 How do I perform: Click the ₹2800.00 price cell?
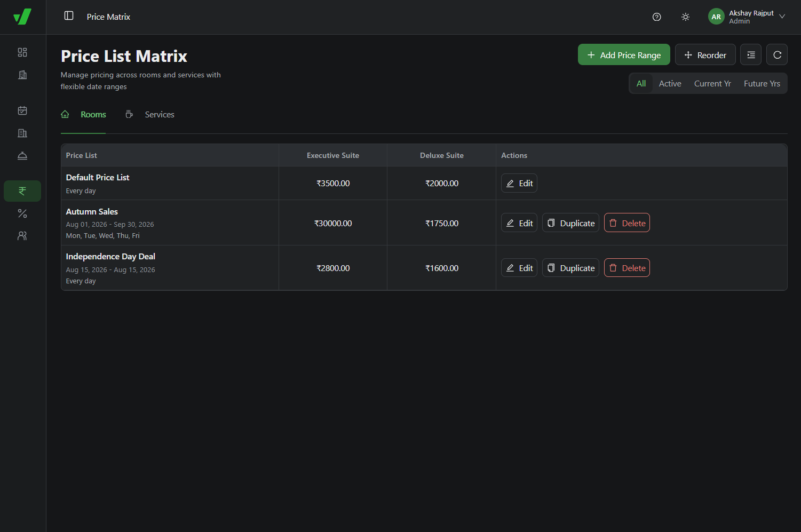[333, 268]
